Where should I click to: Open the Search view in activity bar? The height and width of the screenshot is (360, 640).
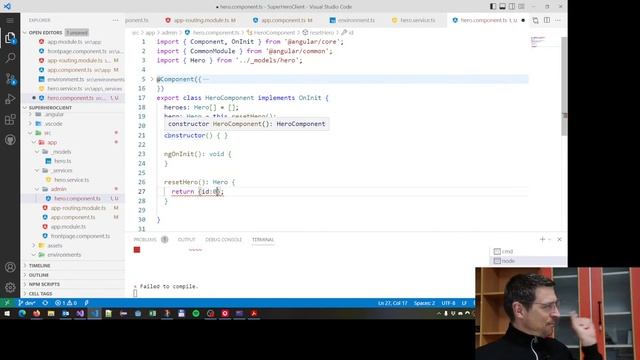pyautogui.click(x=10, y=58)
